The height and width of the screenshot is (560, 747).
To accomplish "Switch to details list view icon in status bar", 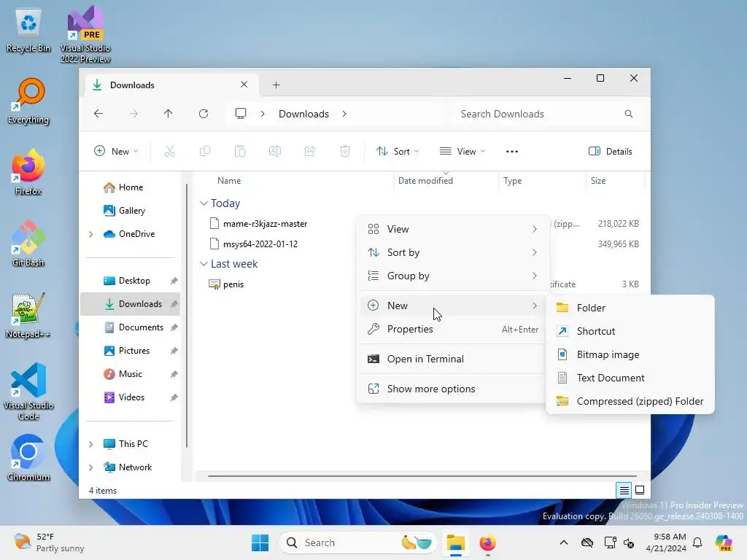I will coord(624,490).
